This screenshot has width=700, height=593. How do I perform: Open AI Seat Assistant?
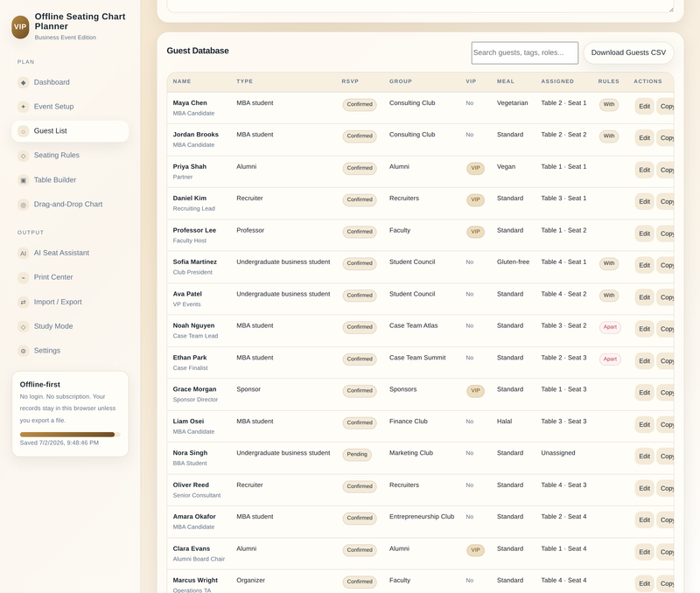pyautogui.click(x=70, y=253)
